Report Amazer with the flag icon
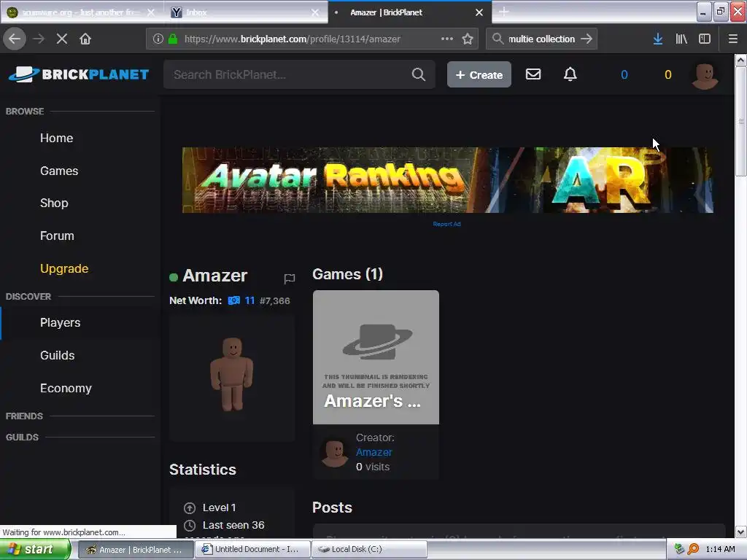The width and height of the screenshot is (747, 560). 289,279
